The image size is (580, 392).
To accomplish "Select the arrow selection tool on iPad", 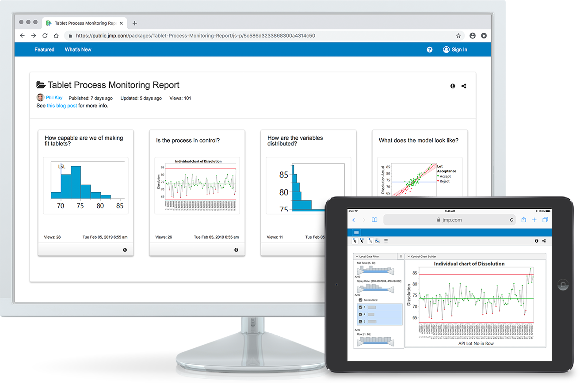I will tap(355, 241).
